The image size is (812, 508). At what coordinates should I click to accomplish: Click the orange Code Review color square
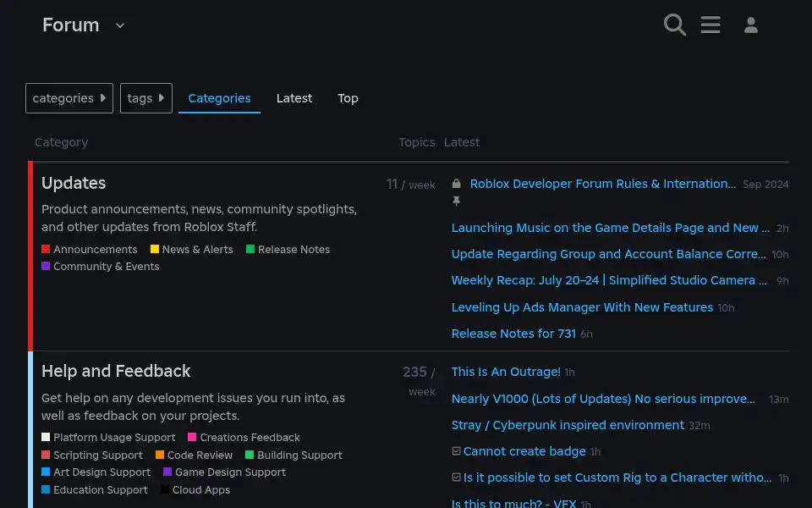[x=160, y=455]
